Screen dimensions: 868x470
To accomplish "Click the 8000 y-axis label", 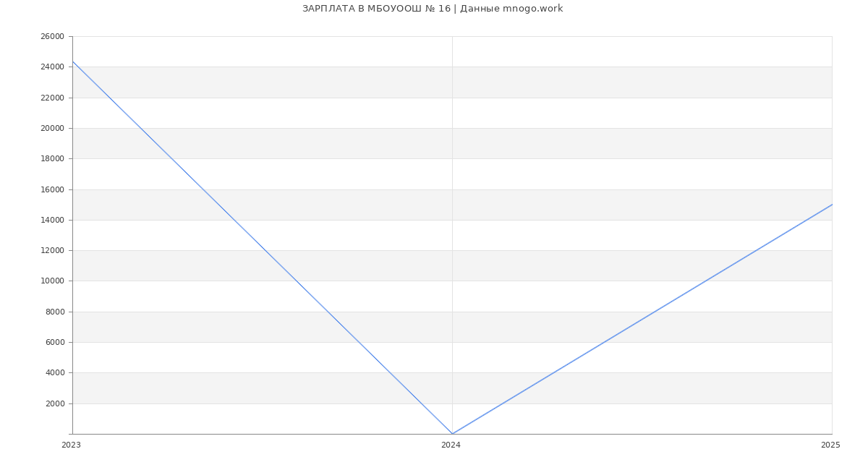I will (55, 312).
